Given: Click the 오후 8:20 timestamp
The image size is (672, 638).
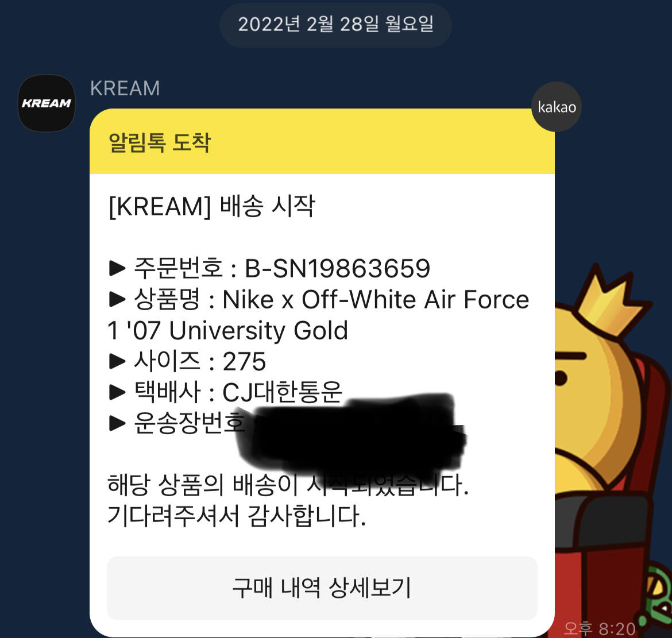Looking at the screenshot, I should 599,629.
